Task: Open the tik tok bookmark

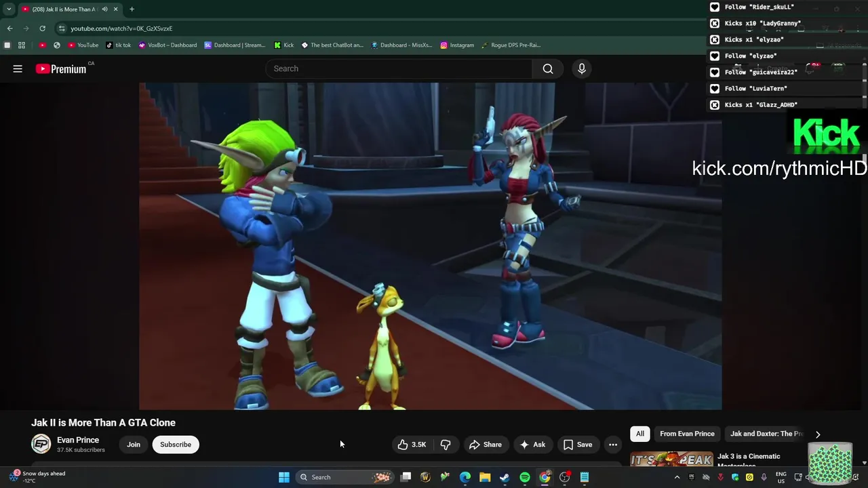Action: point(119,45)
